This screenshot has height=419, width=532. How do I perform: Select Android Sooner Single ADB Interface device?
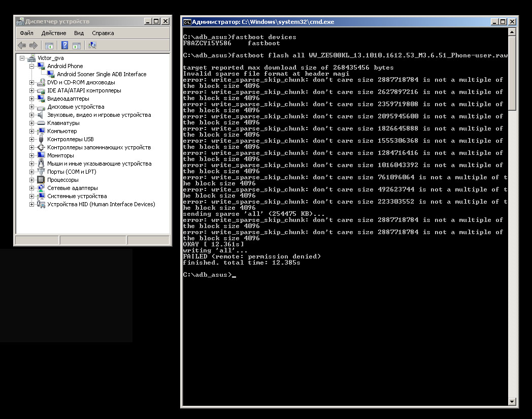(101, 74)
